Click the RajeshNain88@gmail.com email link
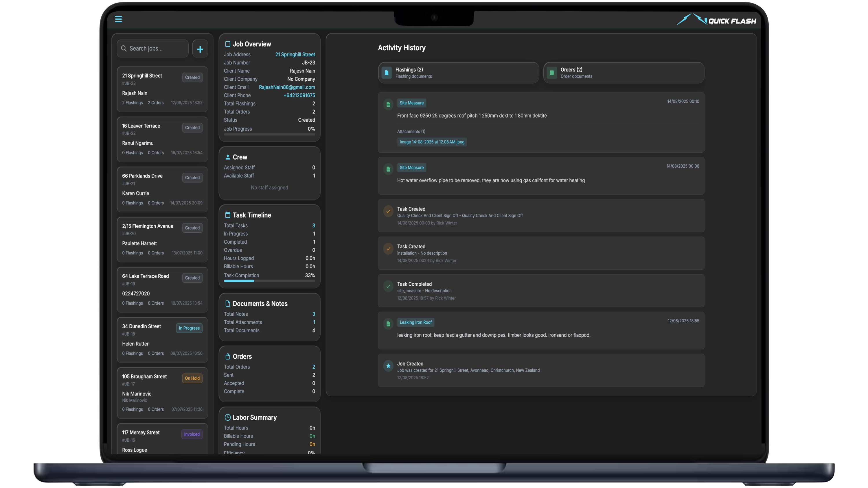The image size is (868, 488). pos(287,87)
